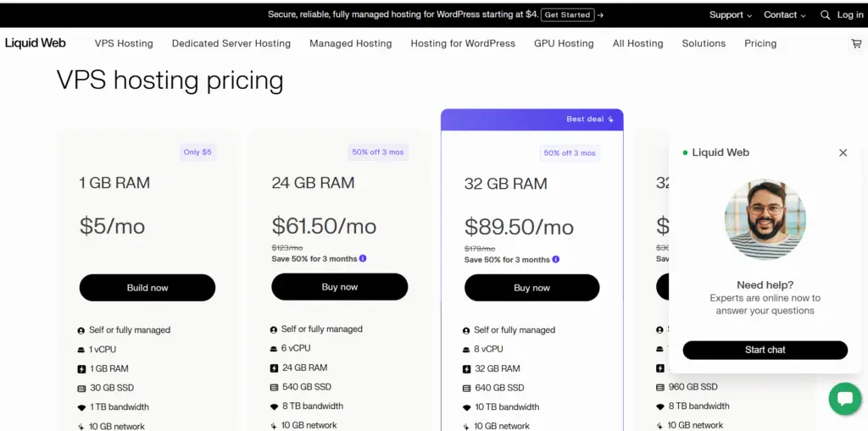Image resolution: width=868 pixels, height=431 pixels.
Task: Expand the Contact dropdown
Action: tap(785, 15)
